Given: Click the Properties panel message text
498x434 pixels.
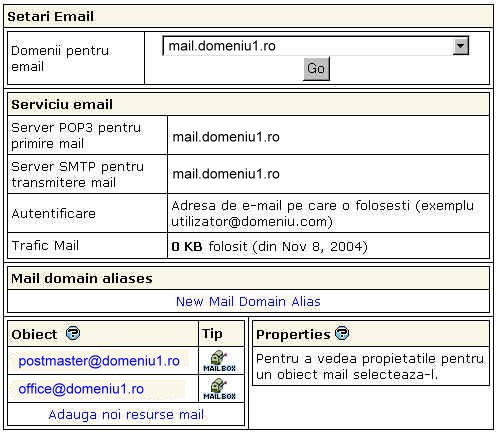Looking at the screenshot, I should point(370,367).
